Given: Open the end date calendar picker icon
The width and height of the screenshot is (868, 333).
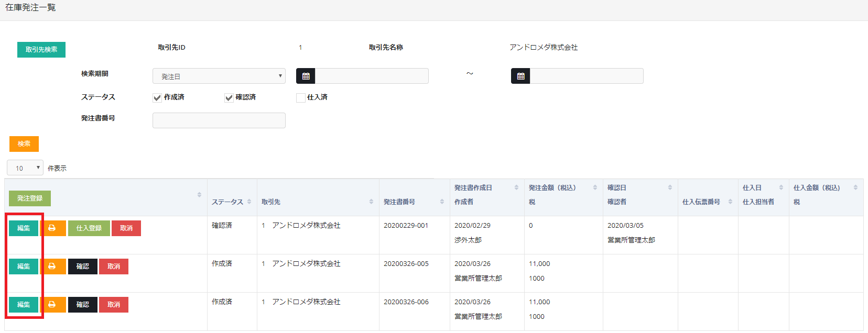Looking at the screenshot, I should point(520,76).
